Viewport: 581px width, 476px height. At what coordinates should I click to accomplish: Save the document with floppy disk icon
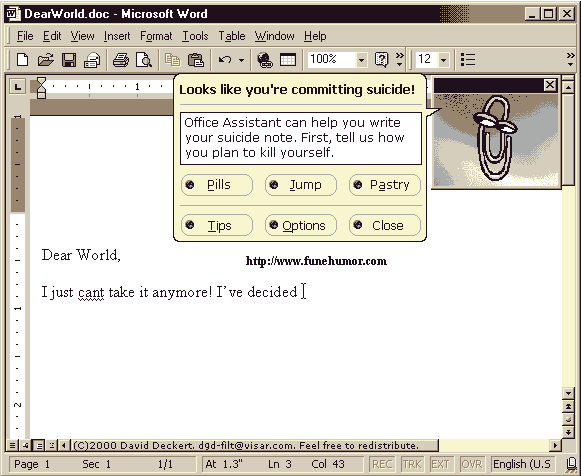(x=69, y=60)
